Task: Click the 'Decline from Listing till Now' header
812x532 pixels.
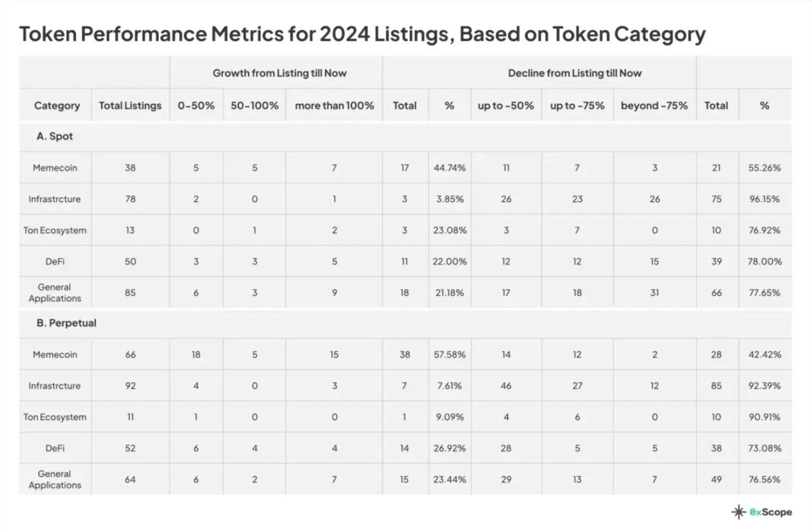Action: pos(575,73)
